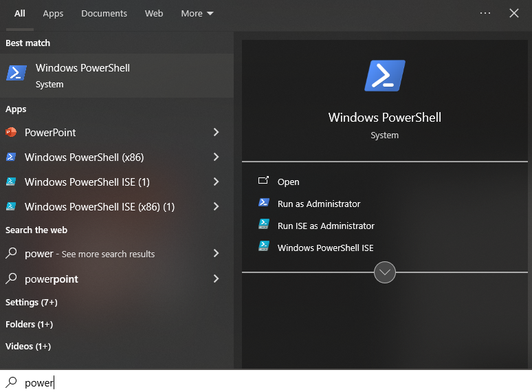532x392 pixels.
Task: Click the magnifier icon beside 'powerpoint' suggestion
Action: (11, 279)
